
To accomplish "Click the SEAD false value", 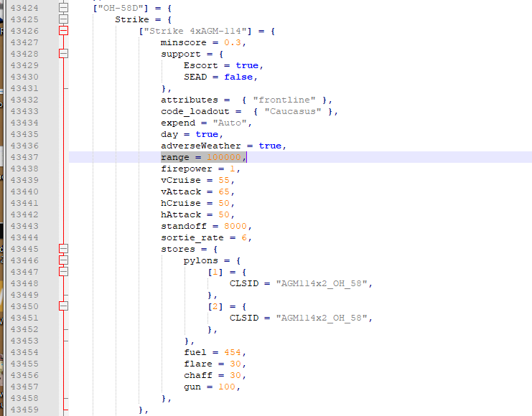I will coord(238,77).
